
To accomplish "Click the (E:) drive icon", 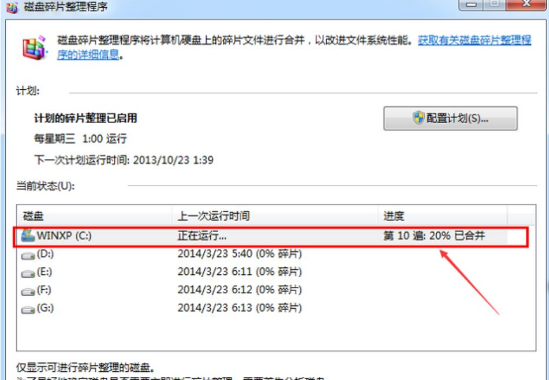I will pyautogui.click(x=28, y=273).
